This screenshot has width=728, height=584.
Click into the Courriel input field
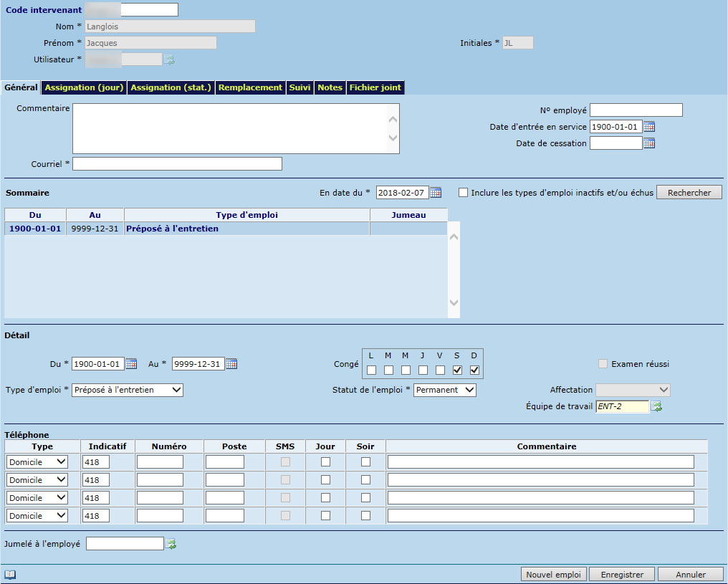[177, 164]
